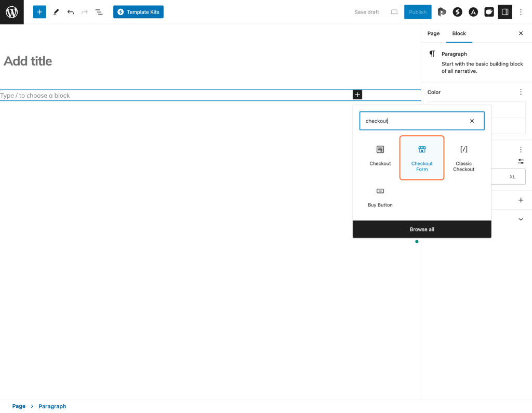The width and height of the screenshot is (532, 413).
Task: Open the Astra settings icon in top bar
Action: click(473, 12)
